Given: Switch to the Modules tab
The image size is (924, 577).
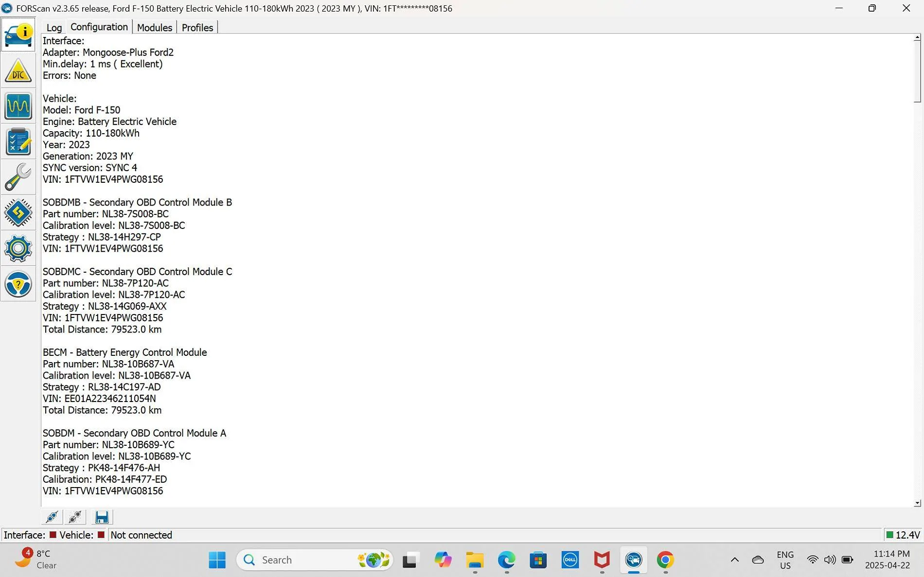Looking at the screenshot, I should tap(154, 28).
